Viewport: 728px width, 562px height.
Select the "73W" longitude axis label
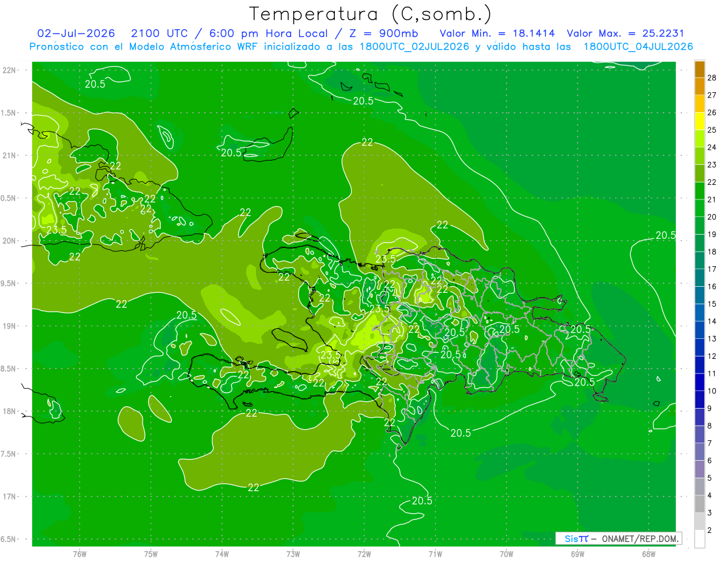click(293, 554)
